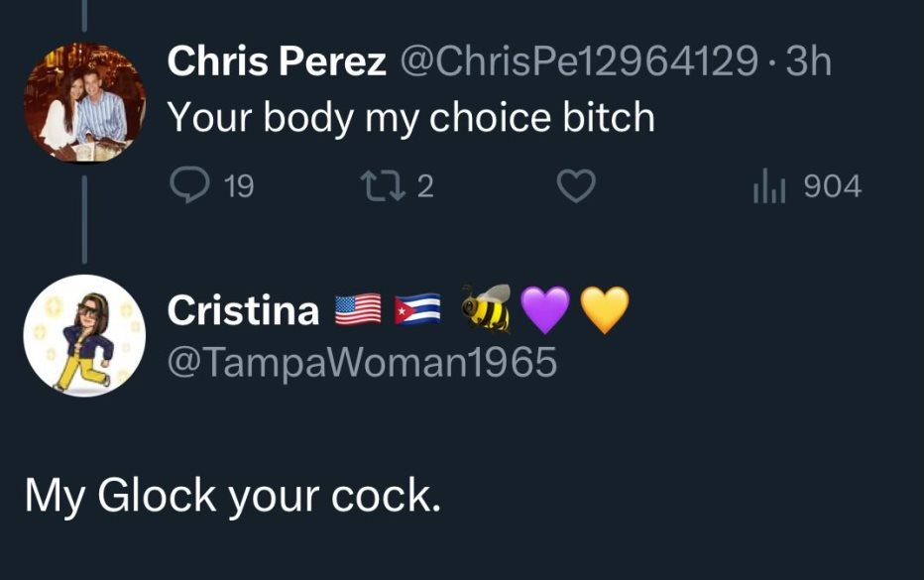Screen dimensions: 924x580
Task: Click the Cuban flag emoji
Action: 417,309
